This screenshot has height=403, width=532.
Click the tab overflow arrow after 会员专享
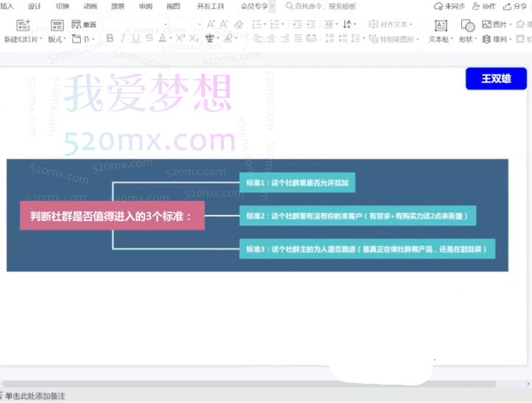pos(272,6)
